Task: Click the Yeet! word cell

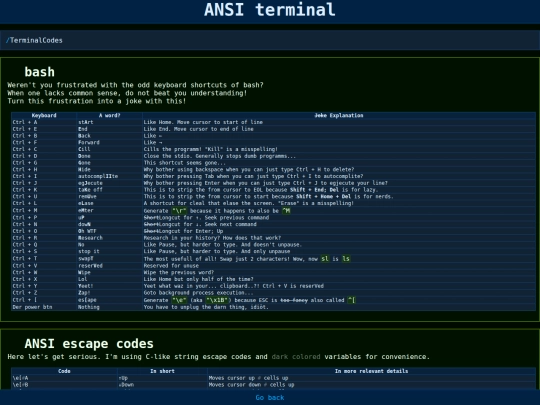Action: click(x=110, y=286)
